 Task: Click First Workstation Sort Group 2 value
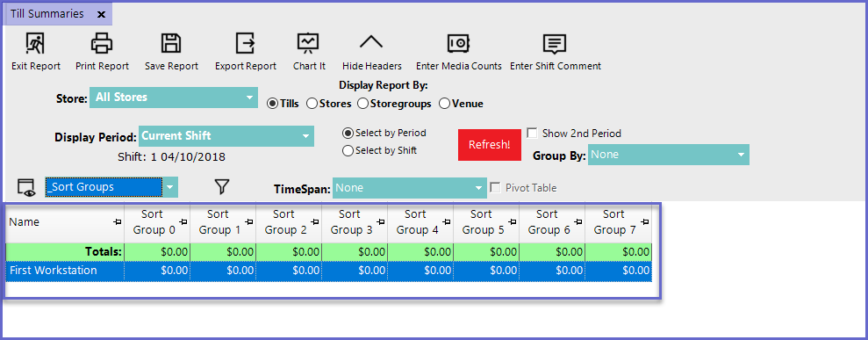click(x=289, y=271)
